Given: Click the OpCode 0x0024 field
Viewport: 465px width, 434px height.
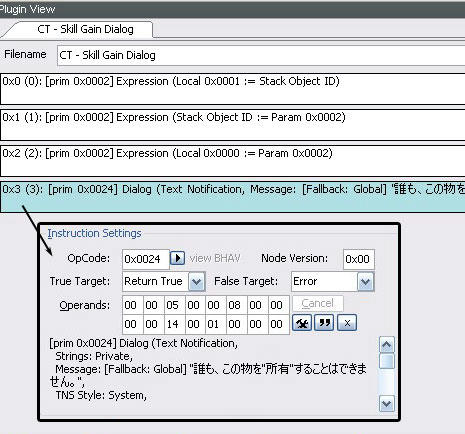Looking at the screenshot, I should (146, 259).
